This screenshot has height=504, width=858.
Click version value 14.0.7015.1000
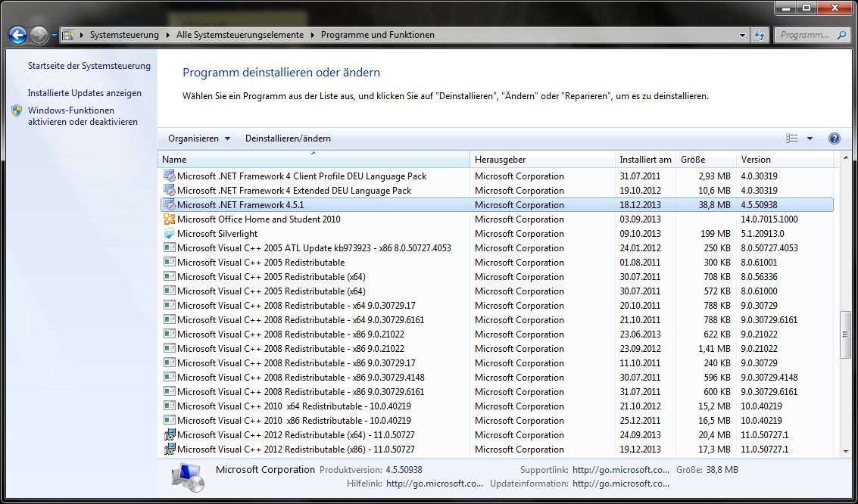(x=769, y=219)
